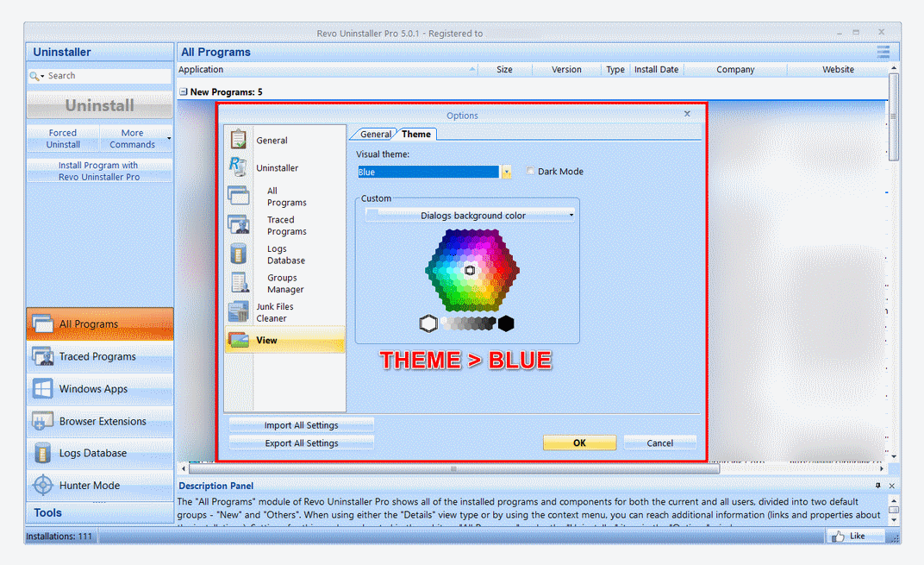924x565 pixels.
Task: Click Export All Settings
Action: (x=301, y=443)
